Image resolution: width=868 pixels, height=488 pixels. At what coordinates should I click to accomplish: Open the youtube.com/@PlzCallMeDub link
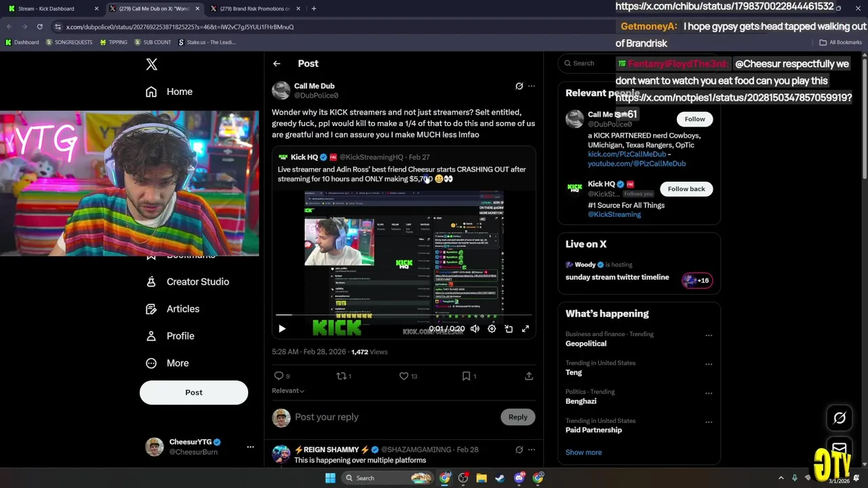(637, 163)
